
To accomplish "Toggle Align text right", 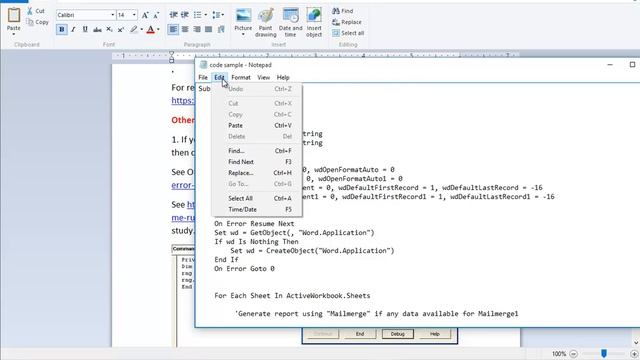I will 197,29.
